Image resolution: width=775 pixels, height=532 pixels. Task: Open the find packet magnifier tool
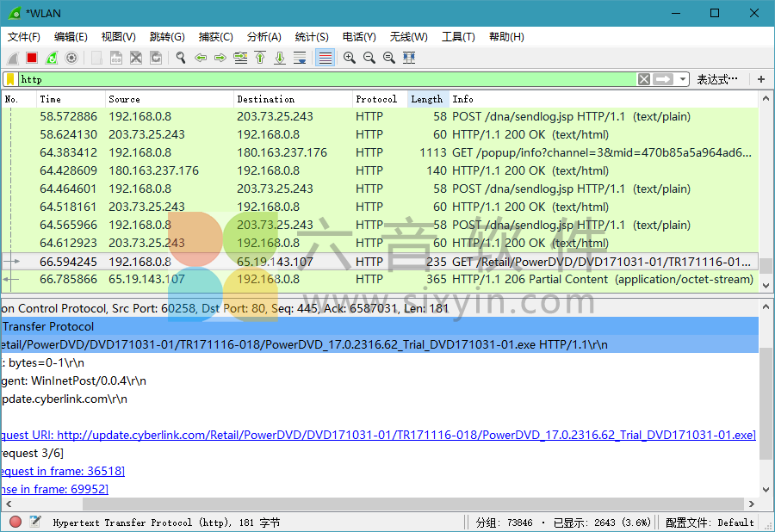(180, 57)
